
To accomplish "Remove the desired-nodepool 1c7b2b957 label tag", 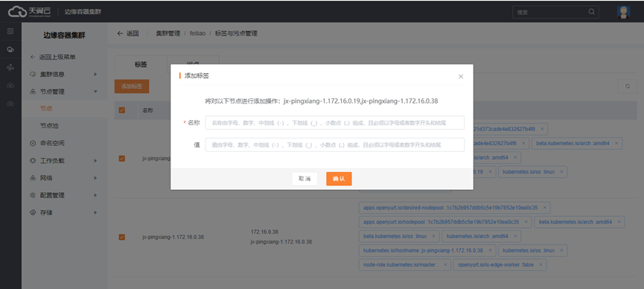I will click(x=544, y=208).
